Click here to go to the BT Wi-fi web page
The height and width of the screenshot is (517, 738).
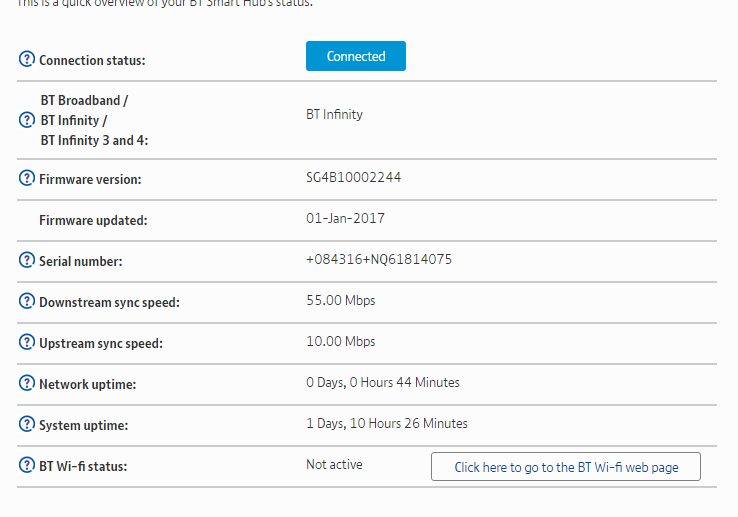[x=566, y=467]
